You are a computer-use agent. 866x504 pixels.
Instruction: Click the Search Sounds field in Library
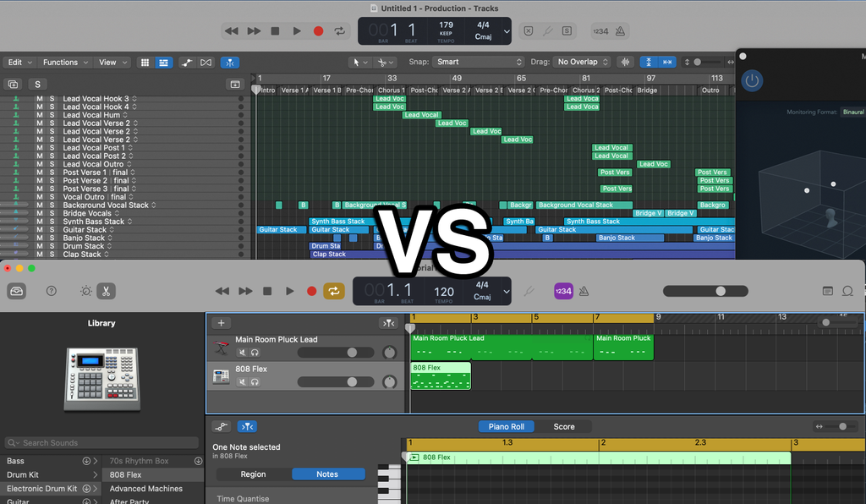[x=101, y=442]
